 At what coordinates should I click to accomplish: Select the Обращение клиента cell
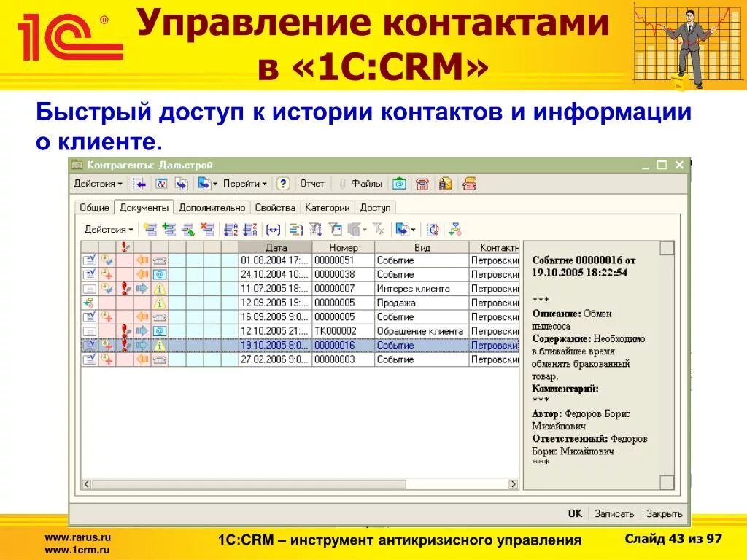(x=422, y=331)
